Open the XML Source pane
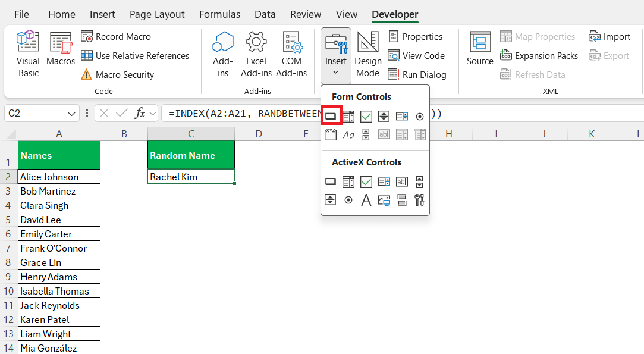644x354 pixels. pyautogui.click(x=480, y=49)
